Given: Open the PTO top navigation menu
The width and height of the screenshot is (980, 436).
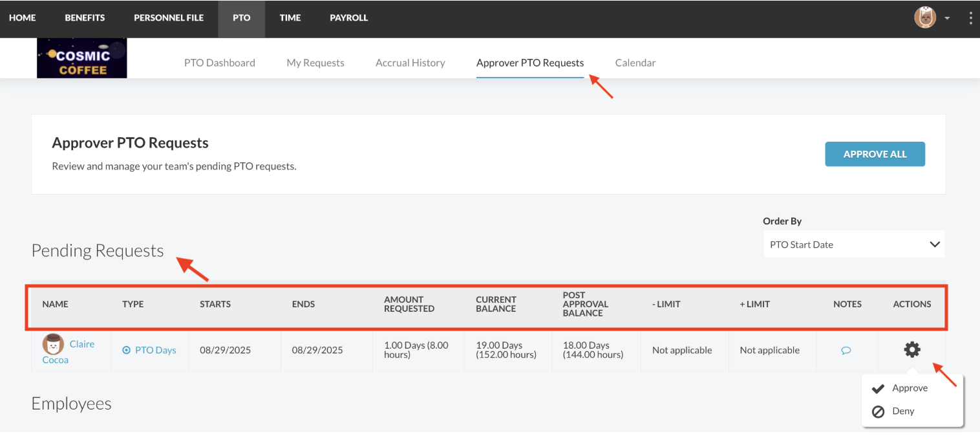Looking at the screenshot, I should coord(241,18).
